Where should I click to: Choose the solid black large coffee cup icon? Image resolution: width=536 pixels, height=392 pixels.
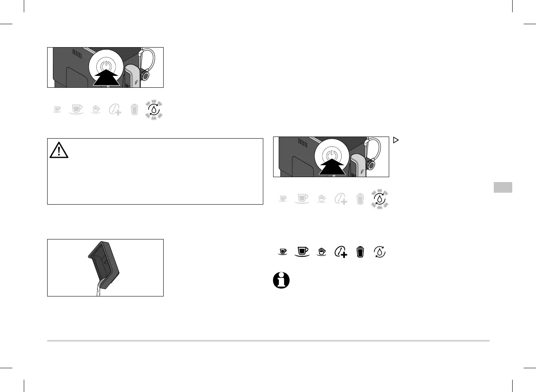pos(302,251)
